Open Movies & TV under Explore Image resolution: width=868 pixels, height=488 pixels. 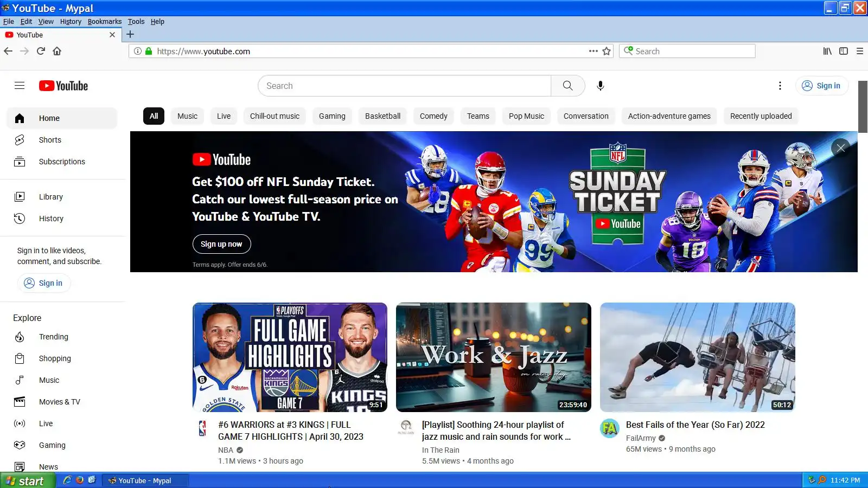pyautogui.click(x=62, y=402)
